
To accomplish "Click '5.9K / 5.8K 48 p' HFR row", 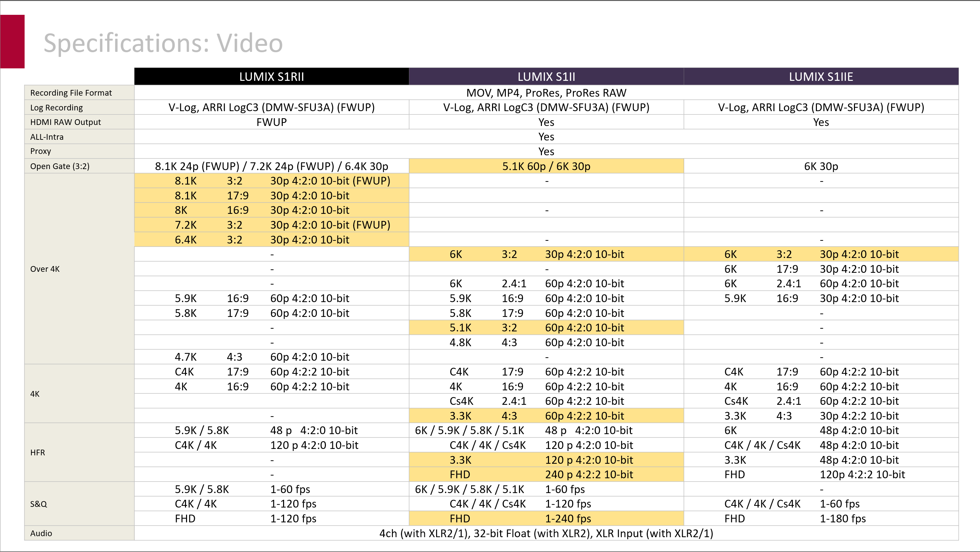I will click(x=272, y=430).
